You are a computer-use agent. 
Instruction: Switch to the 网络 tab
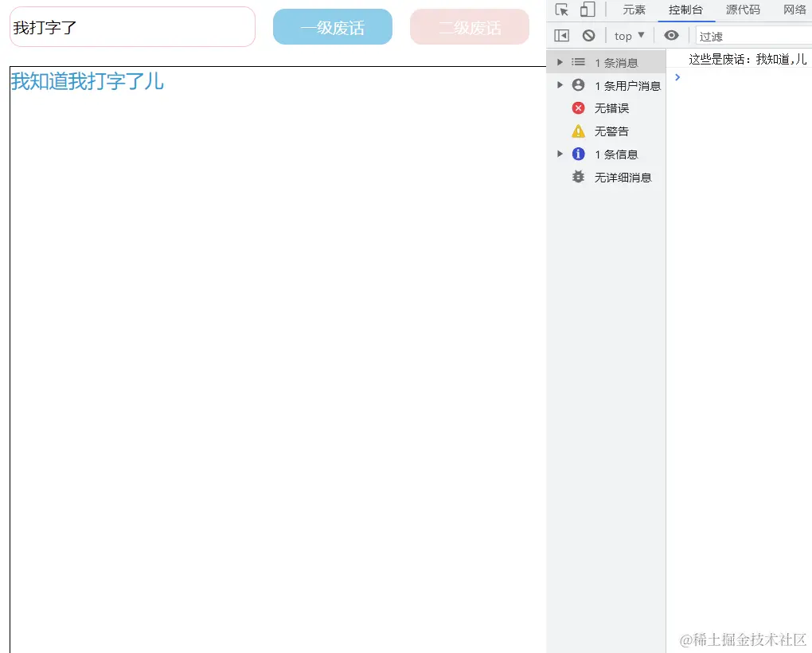795,10
